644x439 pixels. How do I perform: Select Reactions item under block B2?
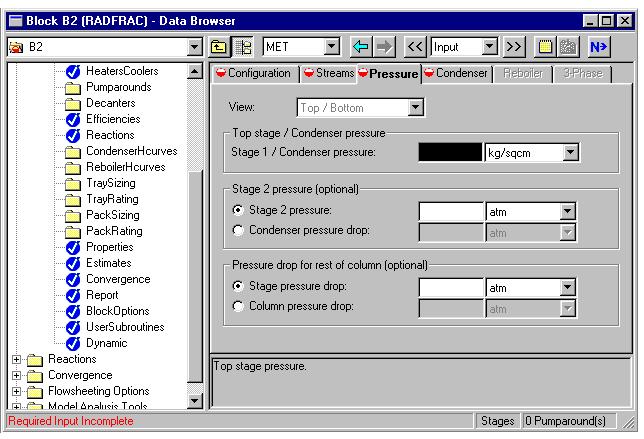pyautogui.click(x=110, y=135)
